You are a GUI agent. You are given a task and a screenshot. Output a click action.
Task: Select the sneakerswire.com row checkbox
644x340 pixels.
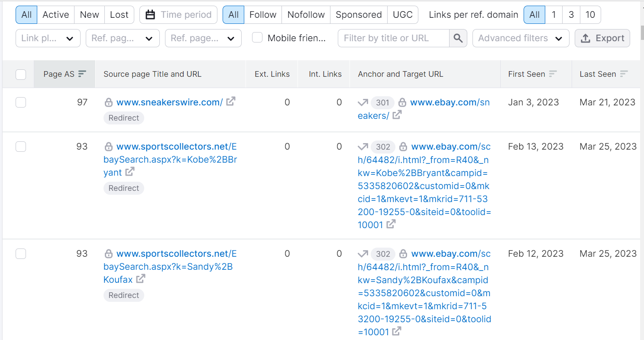tap(21, 102)
